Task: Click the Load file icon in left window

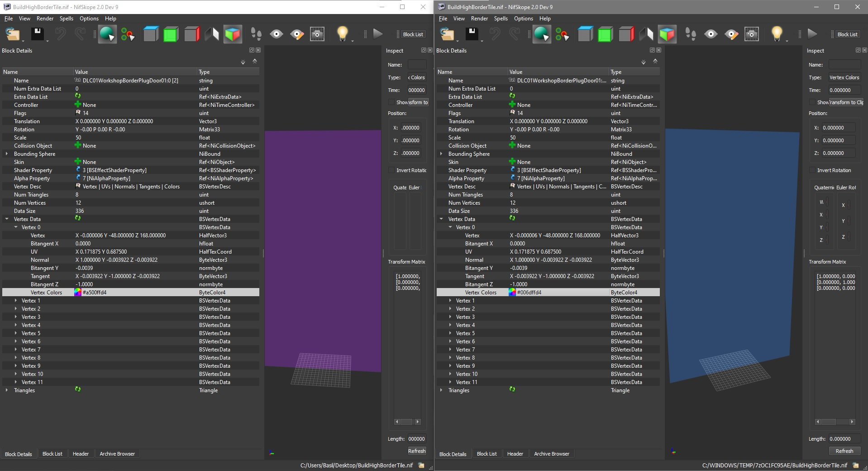Action: [13, 34]
